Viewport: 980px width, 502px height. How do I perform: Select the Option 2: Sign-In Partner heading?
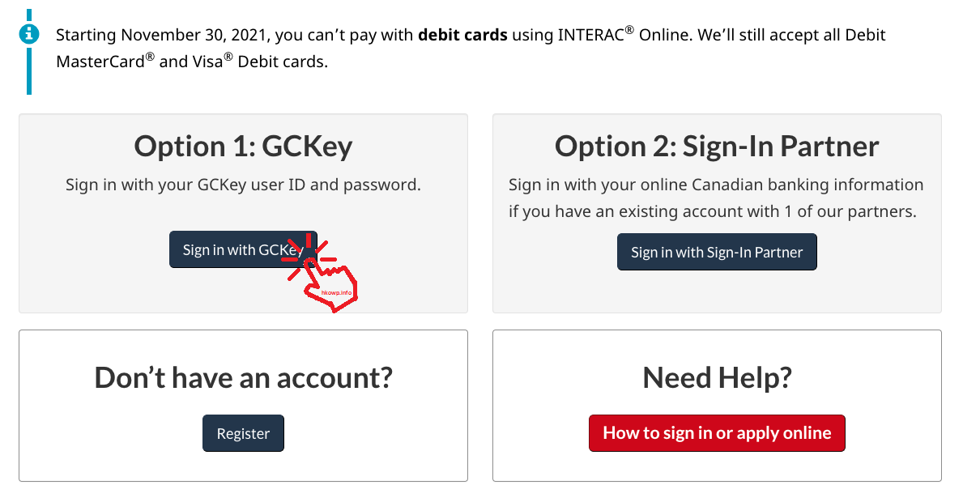coord(717,147)
